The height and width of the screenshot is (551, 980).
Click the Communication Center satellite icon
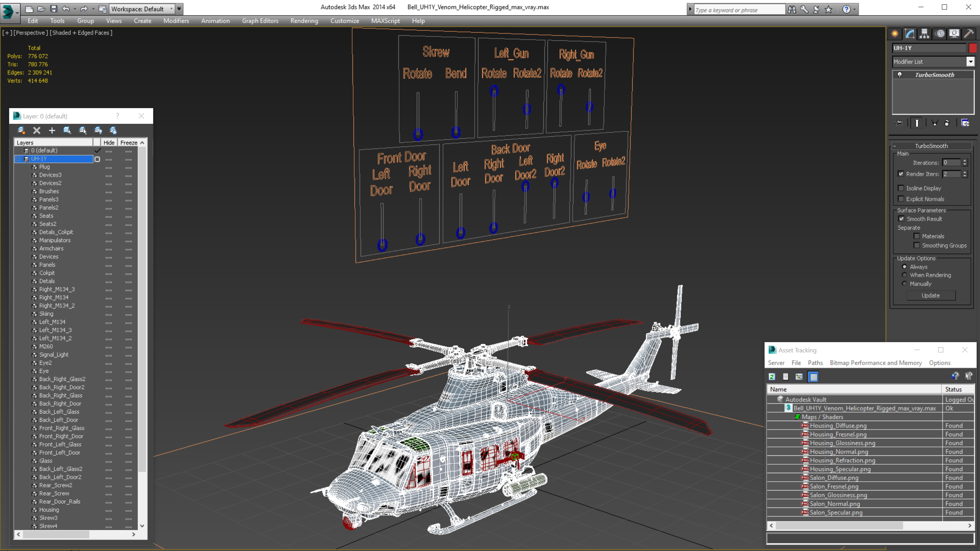pos(816,9)
